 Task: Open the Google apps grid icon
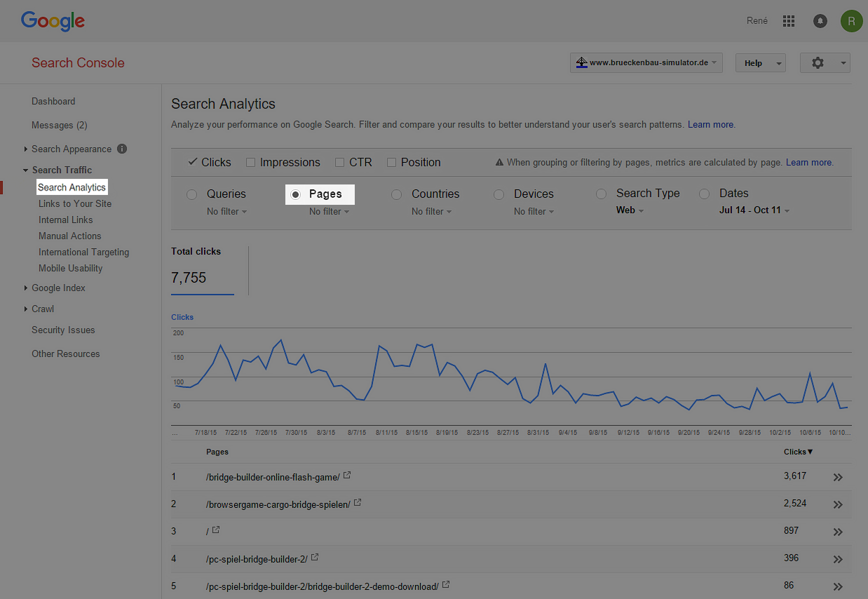click(789, 21)
